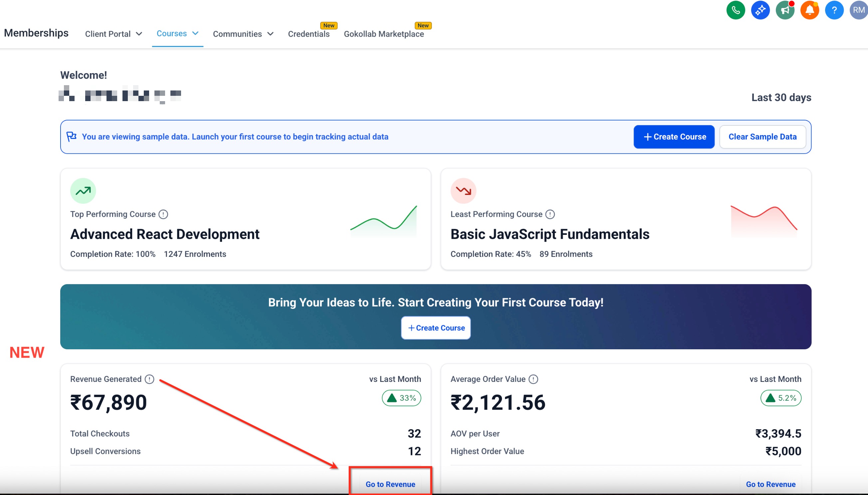Open Go to Revenue under Revenue Generated
Image resolution: width=868 pixels, height=495 pixels.
[x=390, y=484]
